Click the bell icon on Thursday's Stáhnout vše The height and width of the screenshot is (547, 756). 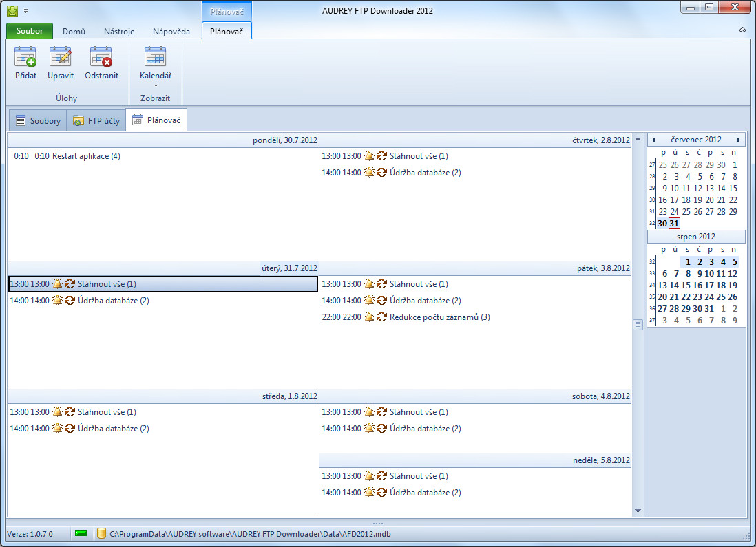(x=369, y=155)
